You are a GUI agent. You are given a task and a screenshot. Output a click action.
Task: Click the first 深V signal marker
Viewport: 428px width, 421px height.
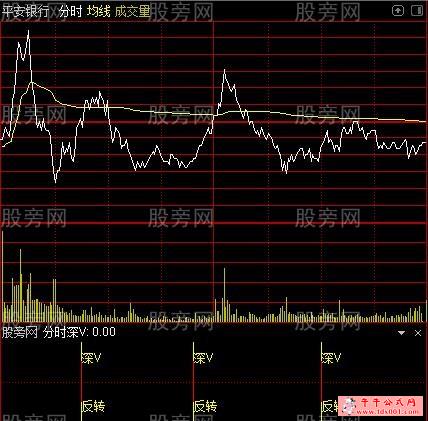point(91,358)
